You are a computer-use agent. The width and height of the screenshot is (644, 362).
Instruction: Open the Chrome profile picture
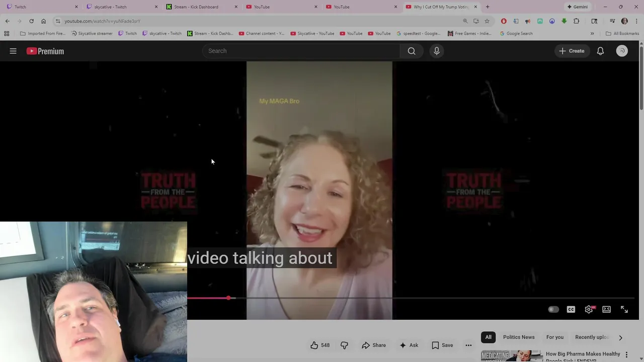[624, 21]
